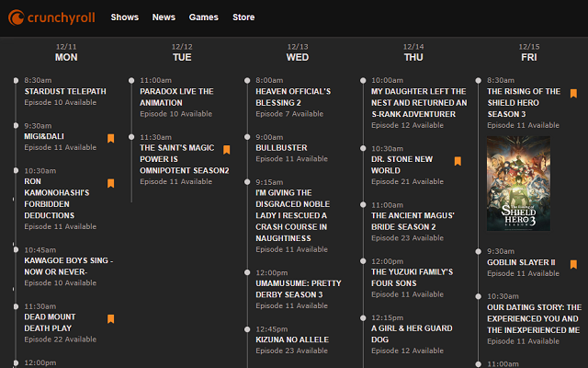This screenshot has width=588, height=368.
Task: Open The Ancient Magus' Bride Season 2
Action: coord(413,221)
